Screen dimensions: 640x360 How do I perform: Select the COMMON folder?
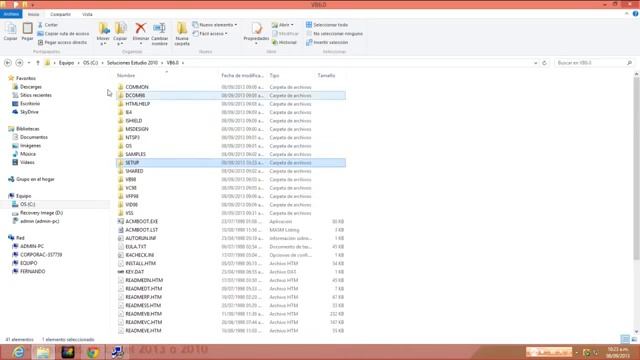(231, 87)
